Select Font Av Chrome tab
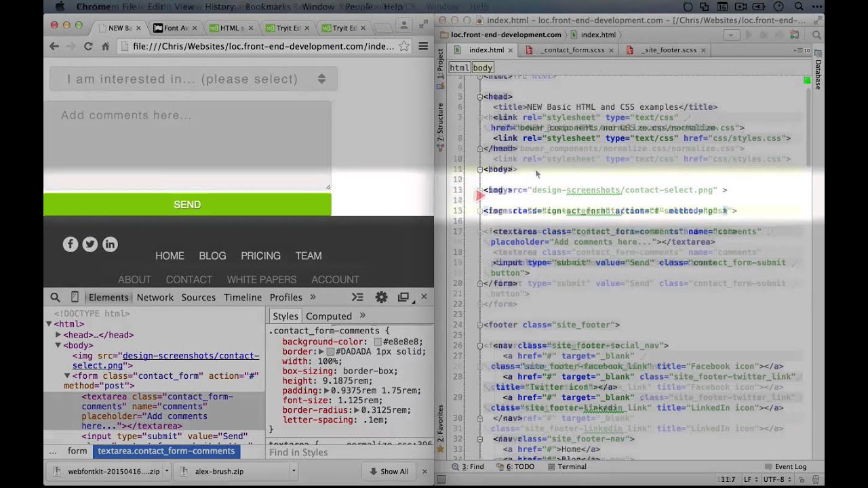 point(176,28)
